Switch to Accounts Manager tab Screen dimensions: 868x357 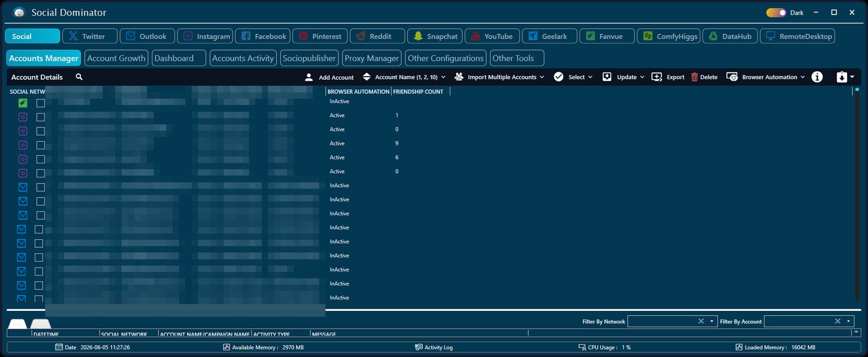pos(44,58)
